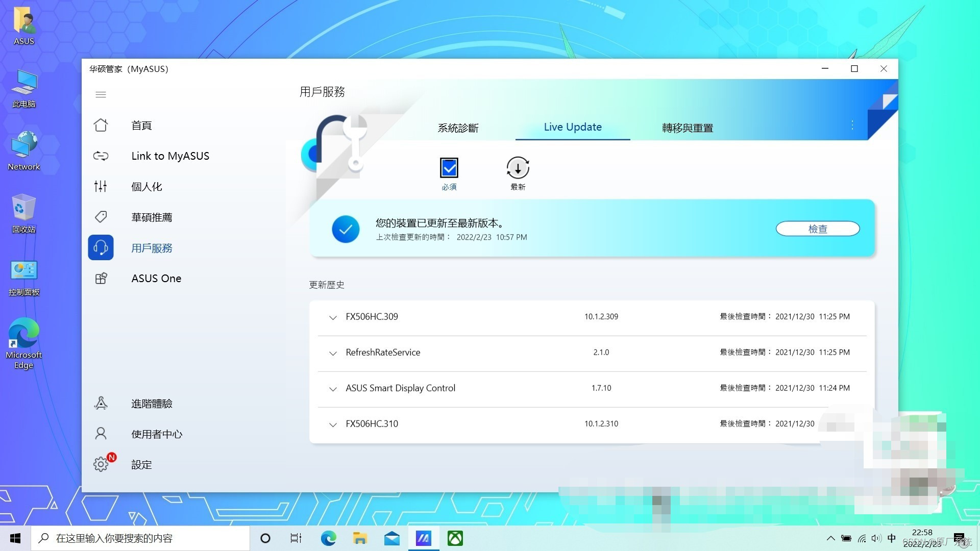Open the 首頁 home icon in sidebar
The width and height of the screenshot is (980, 551).
pos(101,125)
